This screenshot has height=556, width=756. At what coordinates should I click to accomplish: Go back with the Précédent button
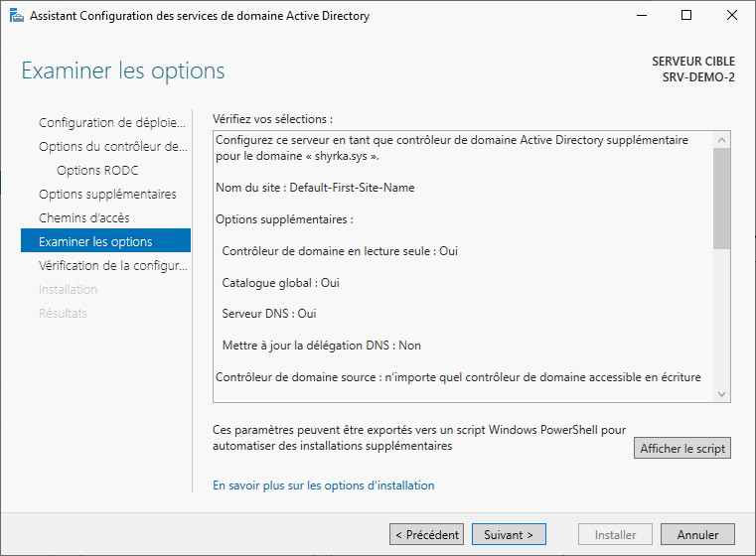pyautogui.click(x=426, y=535)
